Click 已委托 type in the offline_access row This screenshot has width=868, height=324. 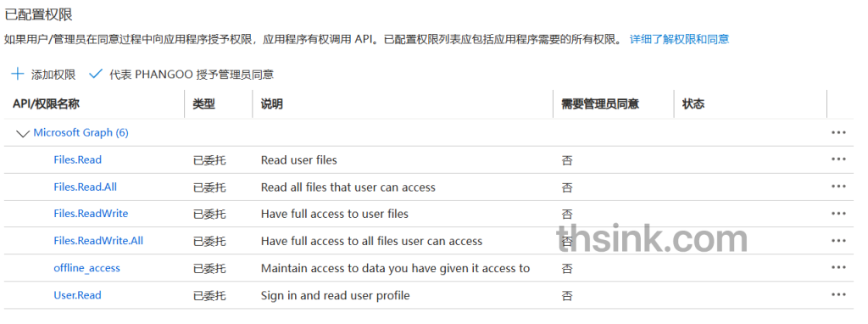tap(209, 269)
